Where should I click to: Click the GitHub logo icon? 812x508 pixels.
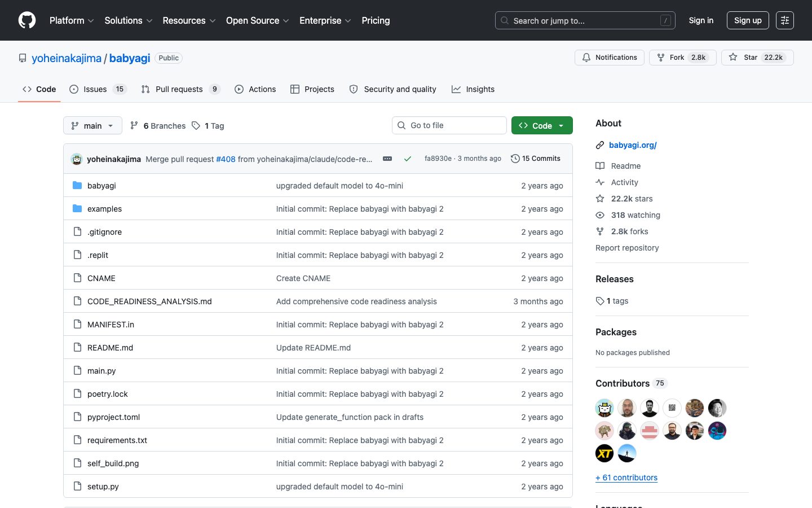pyautogui.click(x=27, y=20)
